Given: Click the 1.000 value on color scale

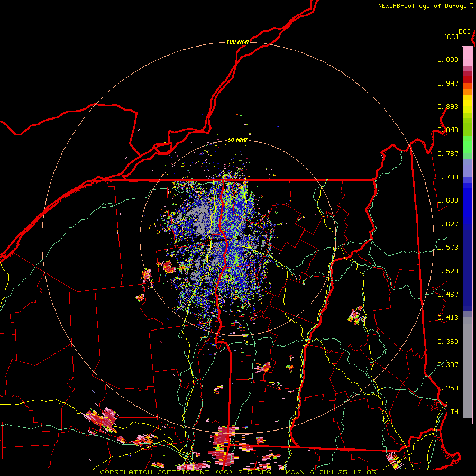Looking at the screenshot, I should tap(448, 60).
